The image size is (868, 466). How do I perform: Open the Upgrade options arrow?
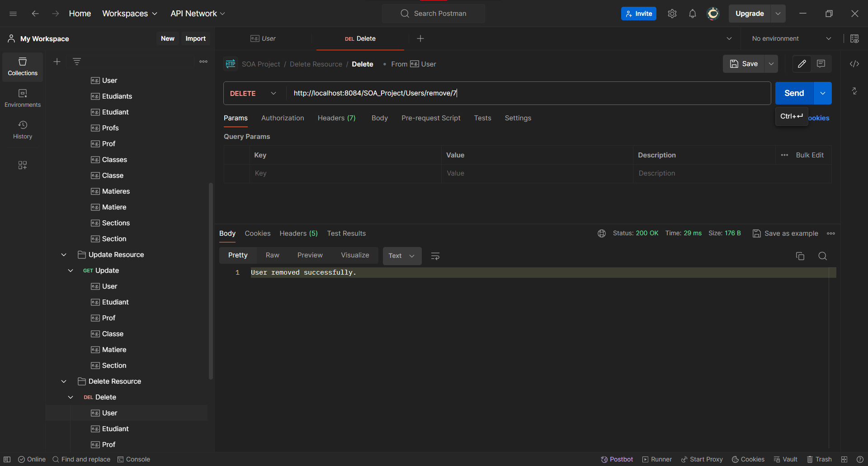coord(778,14)
